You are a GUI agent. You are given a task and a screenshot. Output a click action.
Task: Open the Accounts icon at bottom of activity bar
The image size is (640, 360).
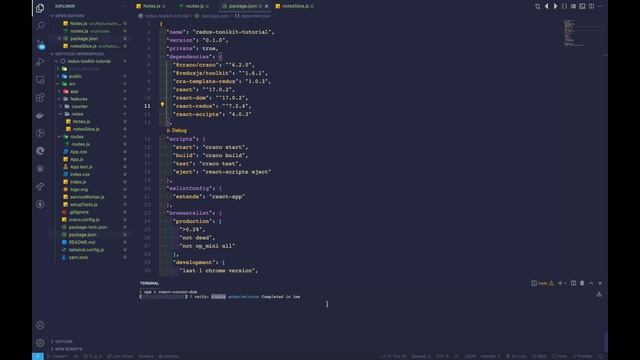click(x=40, y=325)
